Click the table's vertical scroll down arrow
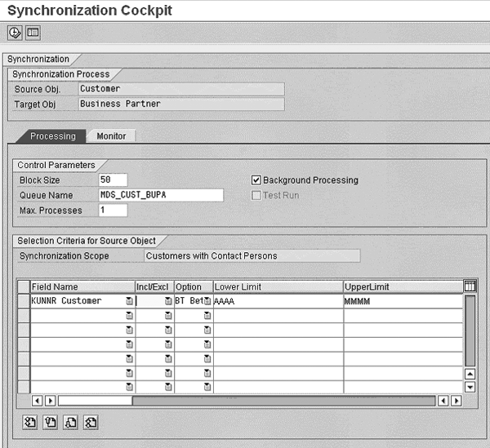 tap(470, 387)
